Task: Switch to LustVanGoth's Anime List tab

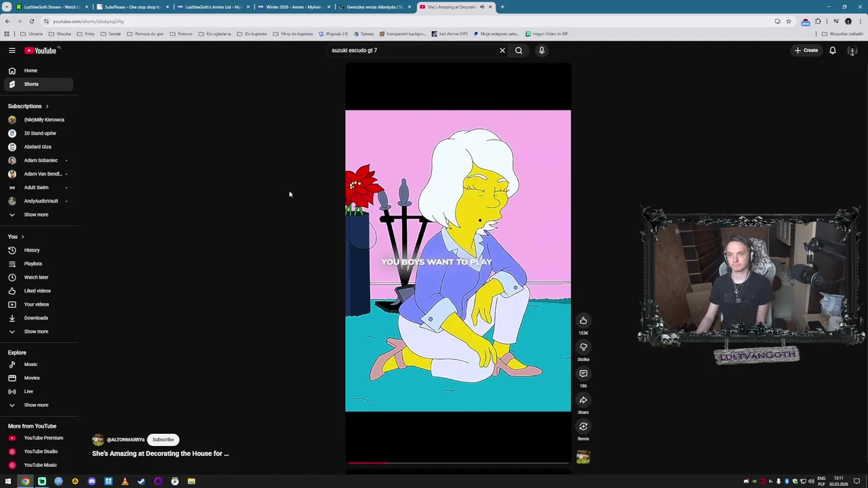Action: [x=213, y=7]
